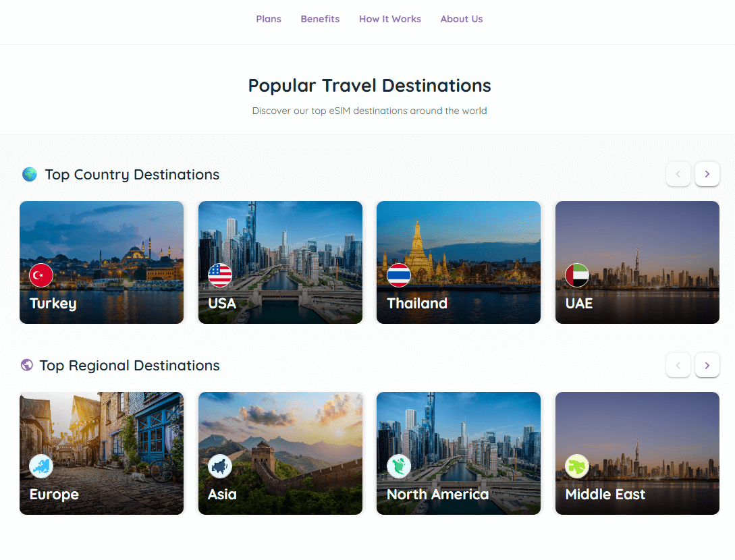Click the North America map icon
The width and height of the screenshot is (735, 560).
399,466
